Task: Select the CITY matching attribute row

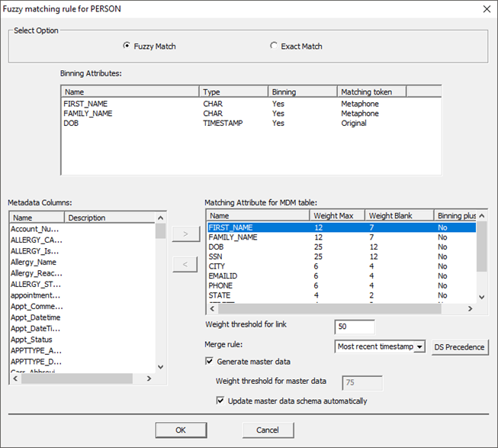Action: click(x=342, y=266)
